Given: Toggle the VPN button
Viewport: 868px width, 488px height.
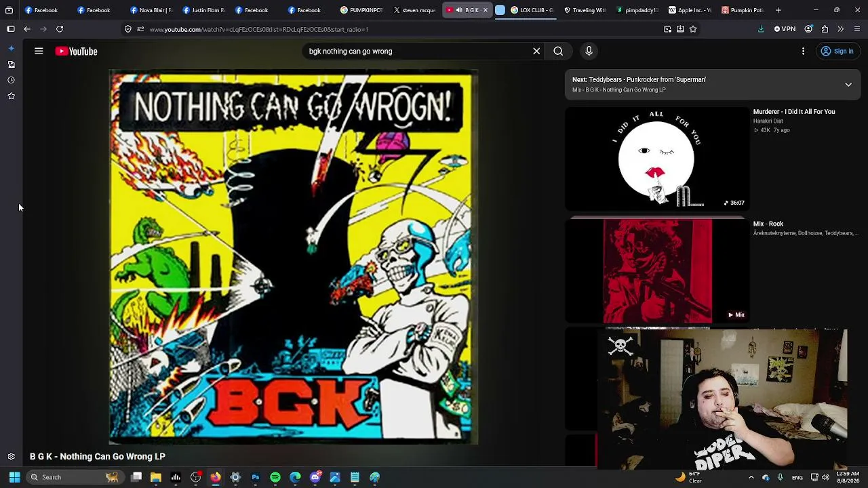Looking at the screenshot, I should [x=785, y=29].
